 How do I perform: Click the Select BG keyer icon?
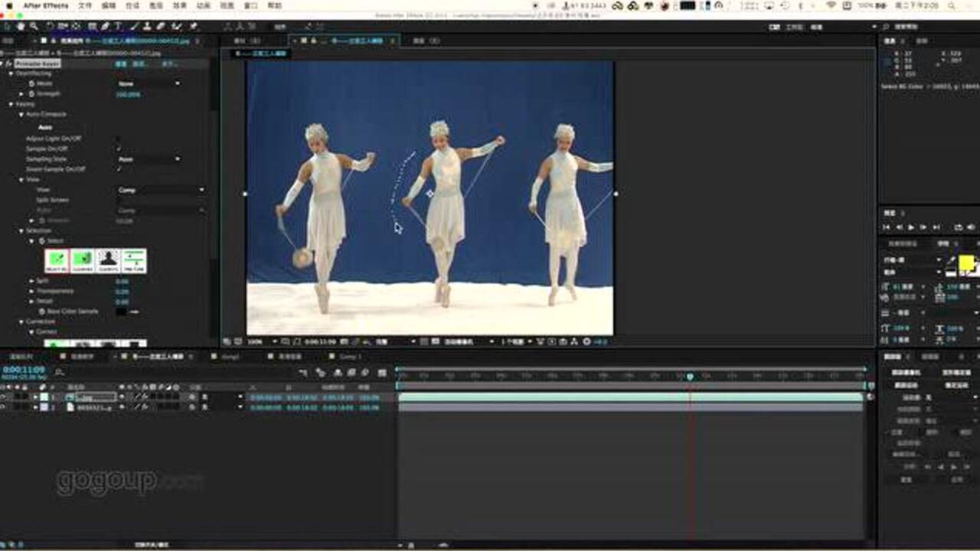click(x=56, y=261)
